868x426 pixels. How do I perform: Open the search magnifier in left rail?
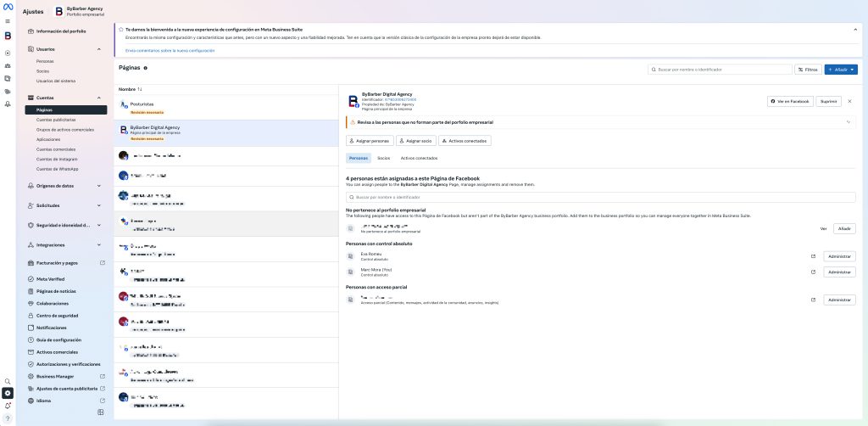click(x=8, y=381)
